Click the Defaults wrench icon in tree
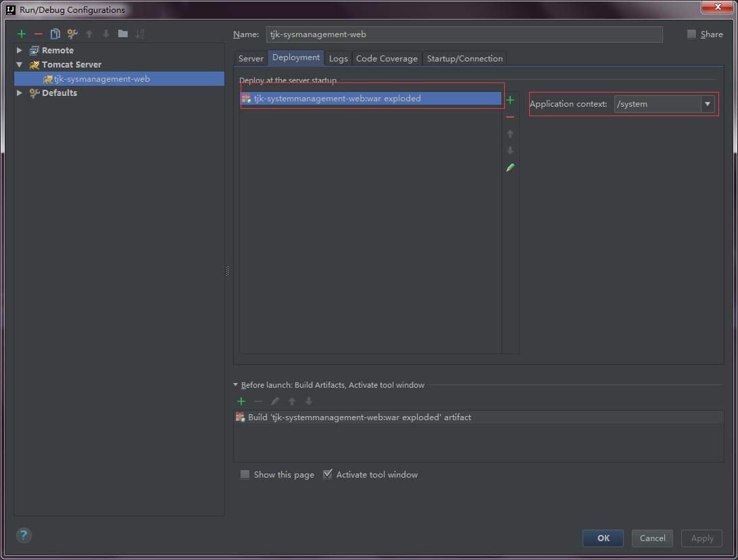 34,93
